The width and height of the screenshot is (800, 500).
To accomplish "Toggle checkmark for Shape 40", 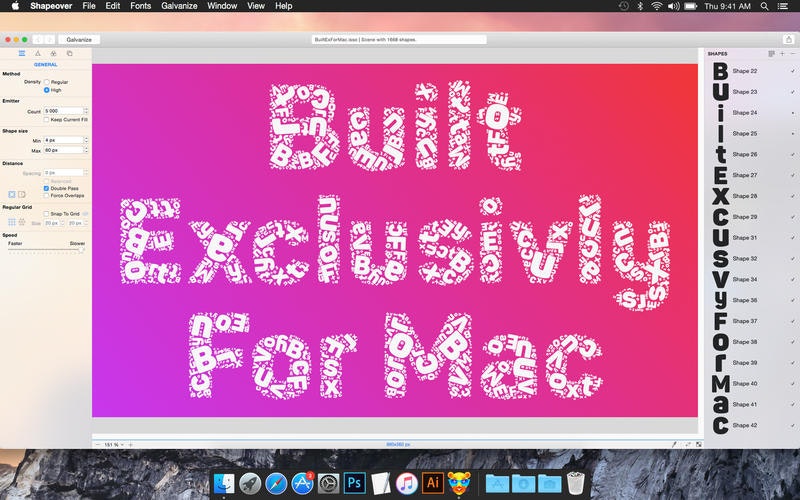I will [x=792, y=384].
